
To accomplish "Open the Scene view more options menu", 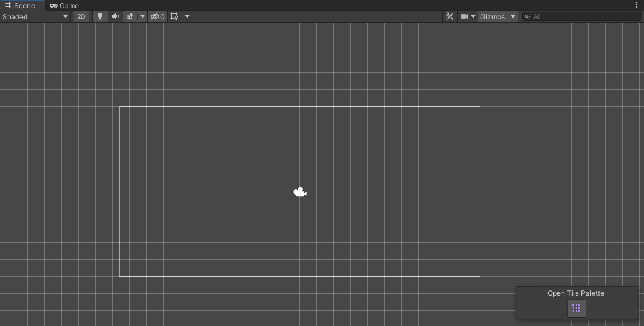I will [636, 5].
